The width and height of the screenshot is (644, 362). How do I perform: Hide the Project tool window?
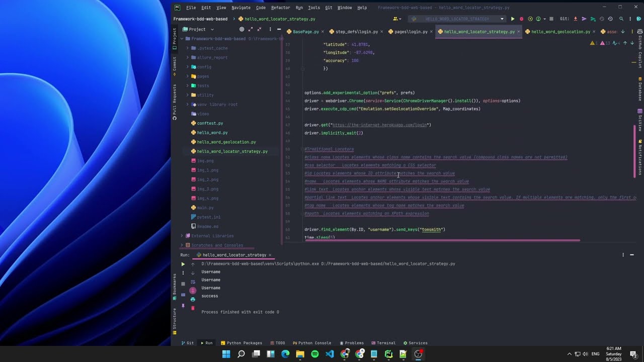tap(279, 29)
